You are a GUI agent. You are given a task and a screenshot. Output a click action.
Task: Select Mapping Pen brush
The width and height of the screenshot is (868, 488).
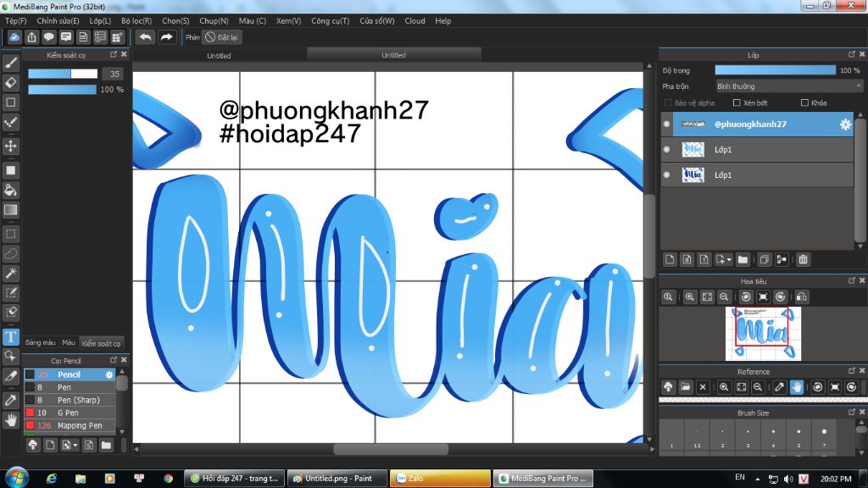pos(70,425)
